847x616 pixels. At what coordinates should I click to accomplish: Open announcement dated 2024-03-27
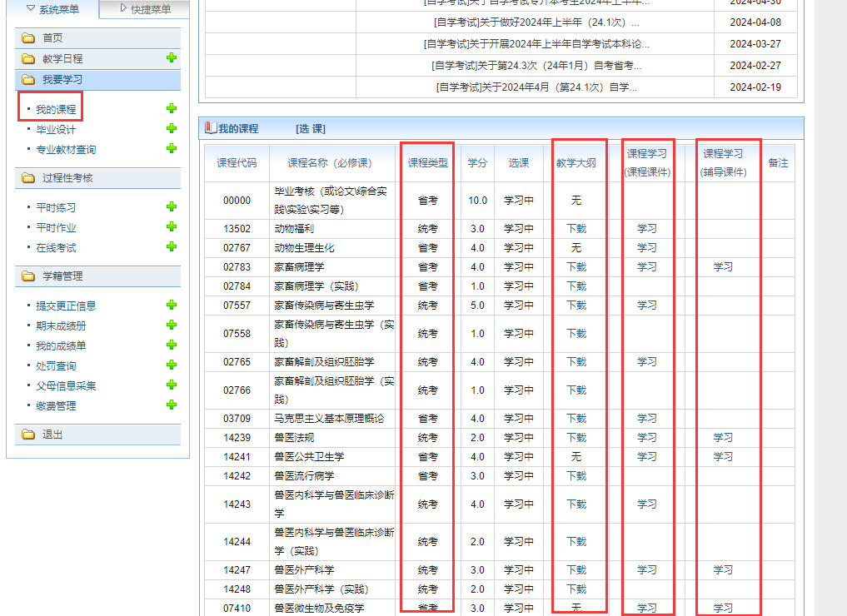(536, 44)
